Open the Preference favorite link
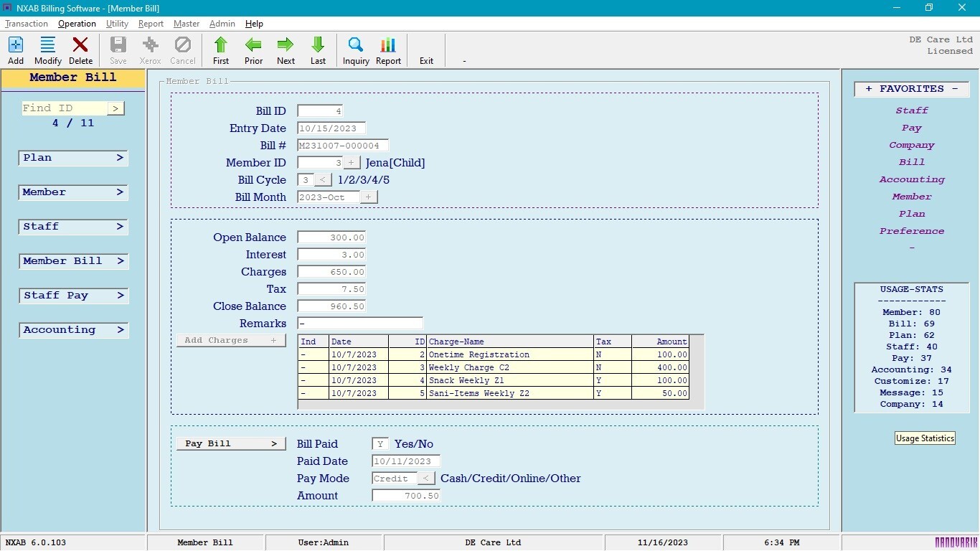Screen dimensions: 980x551 pos(912,231)
